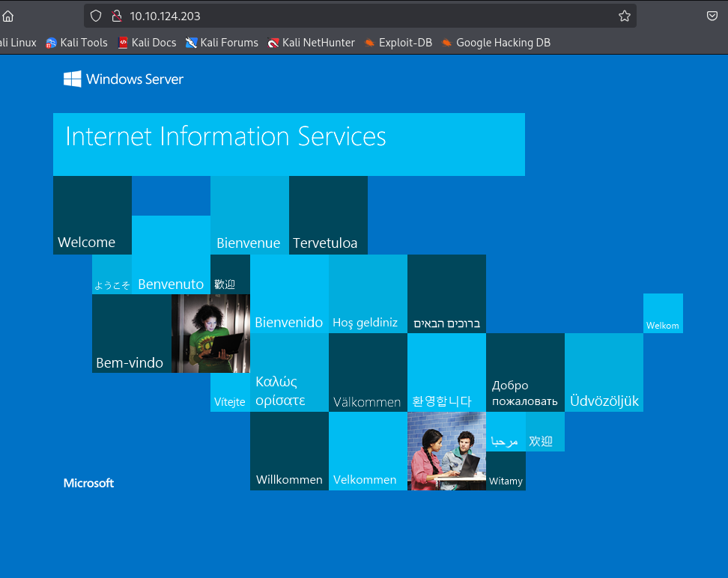Click the Korean 환영합니다 tile
This screenshot has height=578, width=728.
[446, 372]
